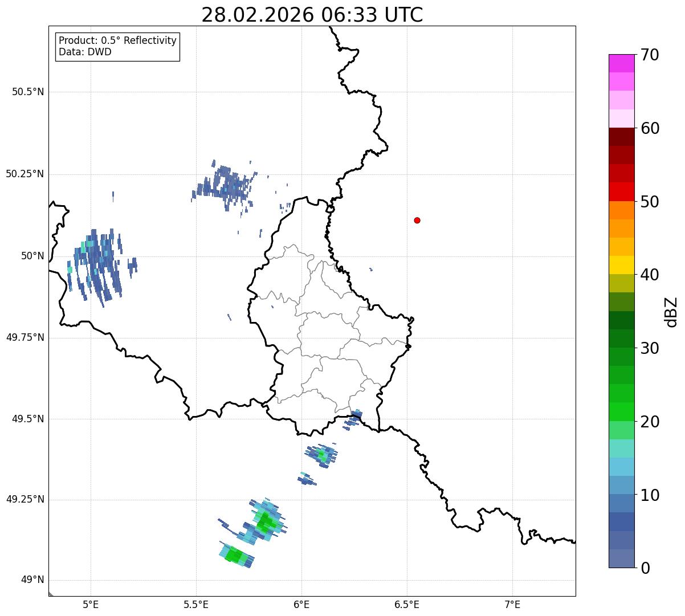Click the green echo cell near 5.7°E 49.1°N
685x616 pixels.
[235, 554]
